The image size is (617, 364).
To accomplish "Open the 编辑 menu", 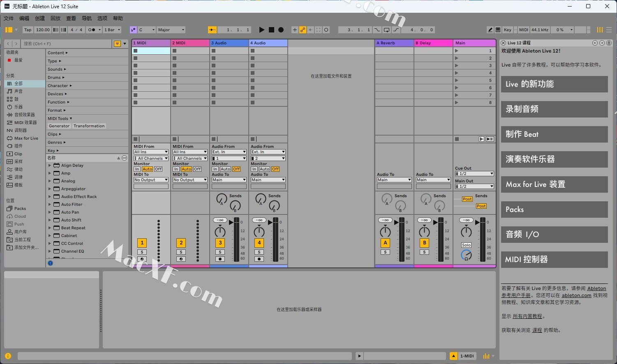I will point(24,18).
